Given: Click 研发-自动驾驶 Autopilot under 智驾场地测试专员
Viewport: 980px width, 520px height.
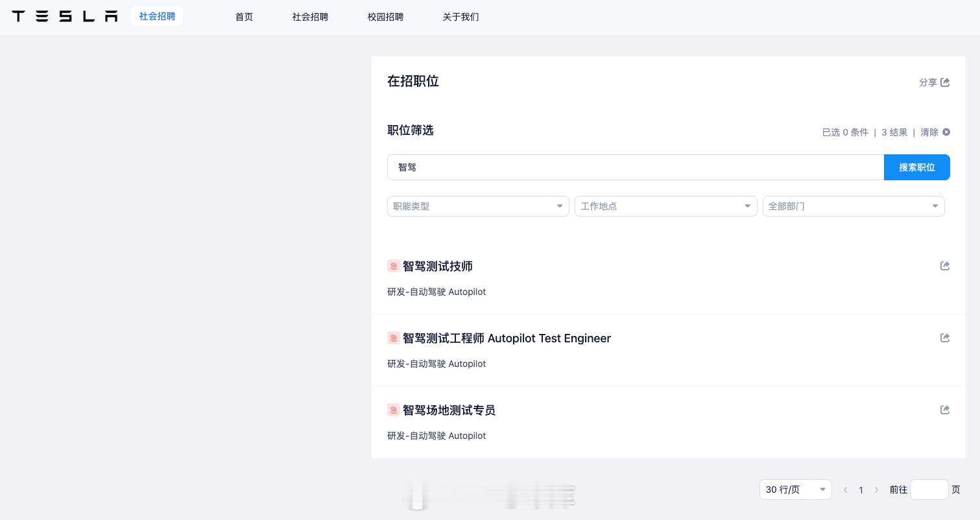Looking at the screenshot, I should [x=436, y=436].
